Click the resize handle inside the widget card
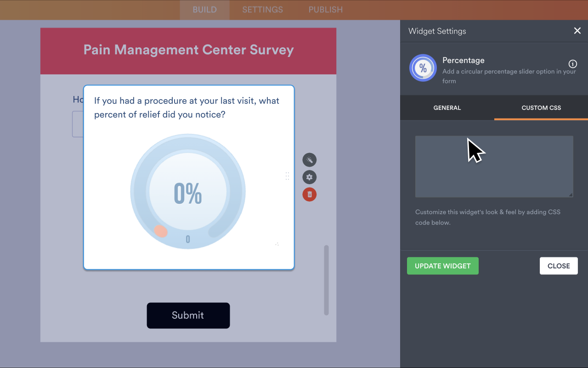The width and height of the screenshot is (588, 368). (x=277, y=245)
